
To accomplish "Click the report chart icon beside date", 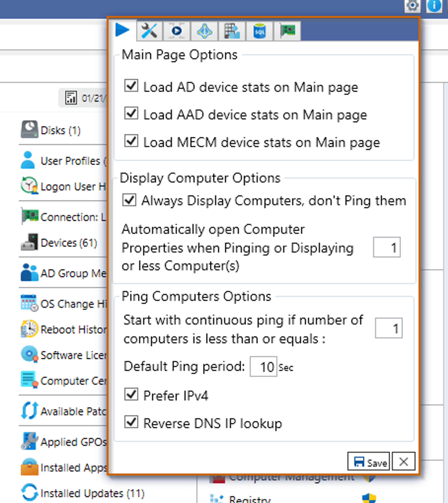I will coord(71,98).
